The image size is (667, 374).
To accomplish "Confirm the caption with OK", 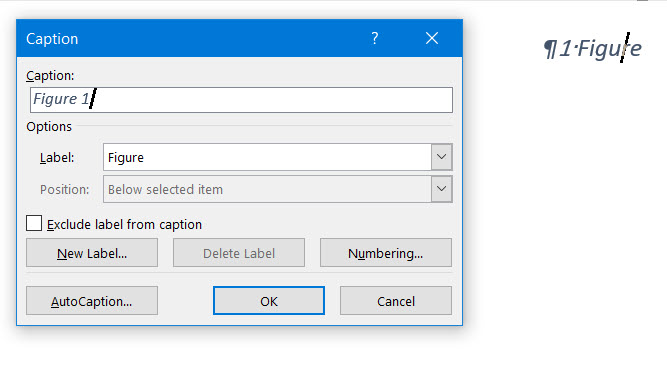I will [x=269, y=301].
